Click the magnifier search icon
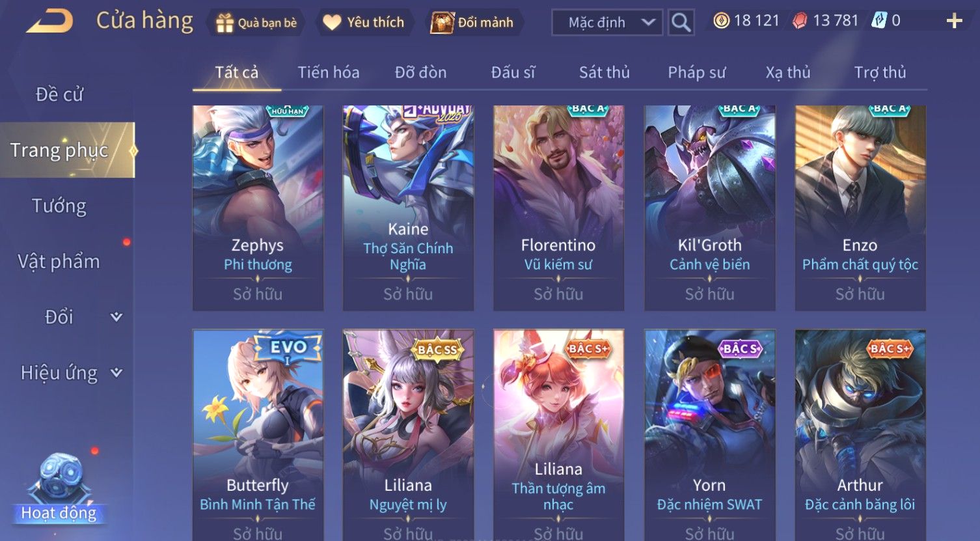This screenshot has height=541, width=980. click(681, 23)
